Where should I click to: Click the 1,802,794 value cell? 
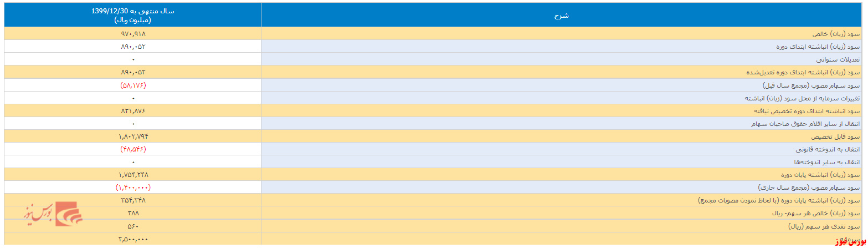point(133,136)
